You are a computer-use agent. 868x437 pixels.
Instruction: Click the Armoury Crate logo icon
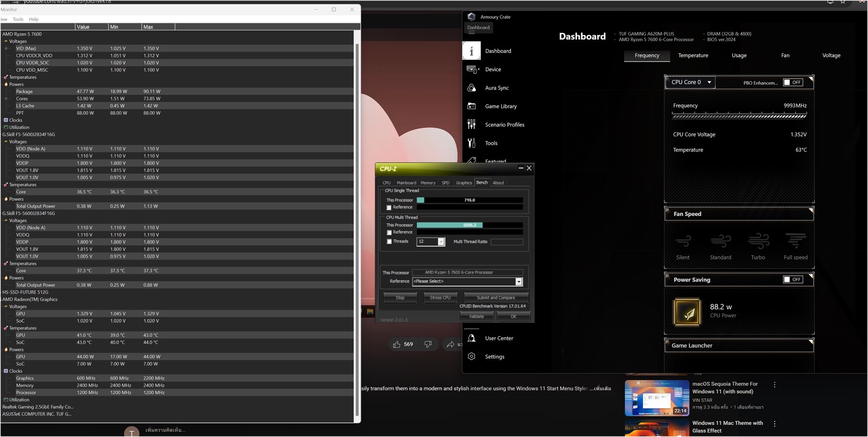click(x=472, y=17)
